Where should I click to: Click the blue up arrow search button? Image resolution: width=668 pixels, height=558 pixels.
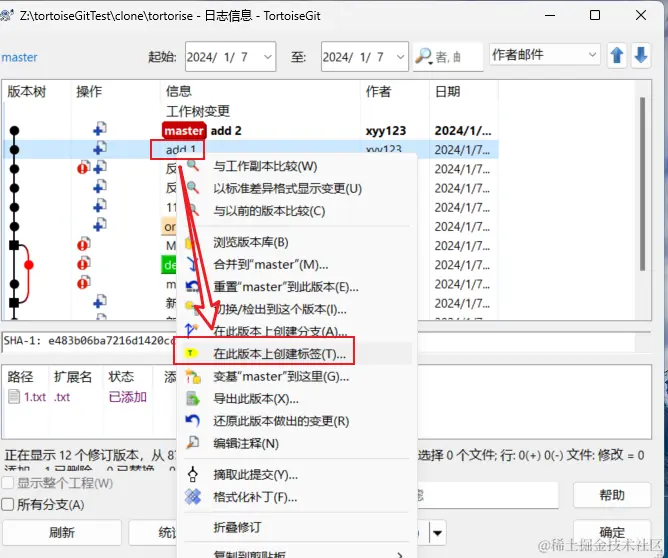(616, 56)
